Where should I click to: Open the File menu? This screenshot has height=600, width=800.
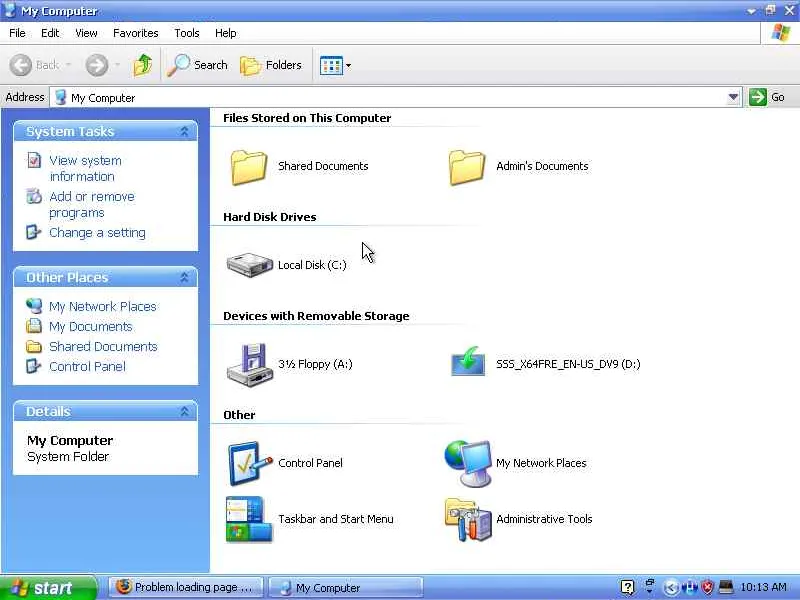point(17,33)
